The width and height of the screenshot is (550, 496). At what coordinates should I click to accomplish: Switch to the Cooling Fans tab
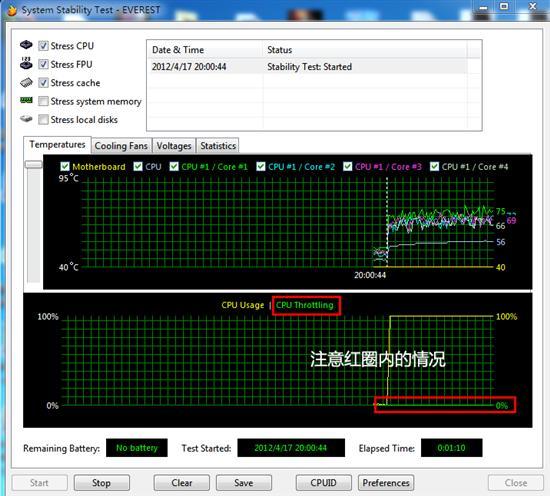pos(121,146)
